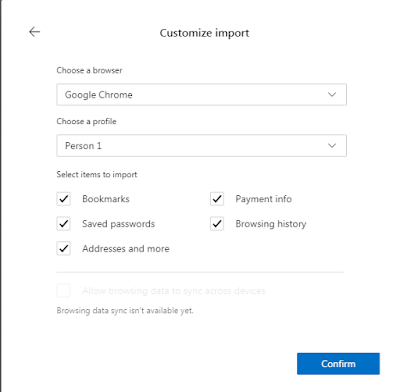Click the chevron in the Google Chrome dropdown
400x392 pixels.
coord(332,94)
